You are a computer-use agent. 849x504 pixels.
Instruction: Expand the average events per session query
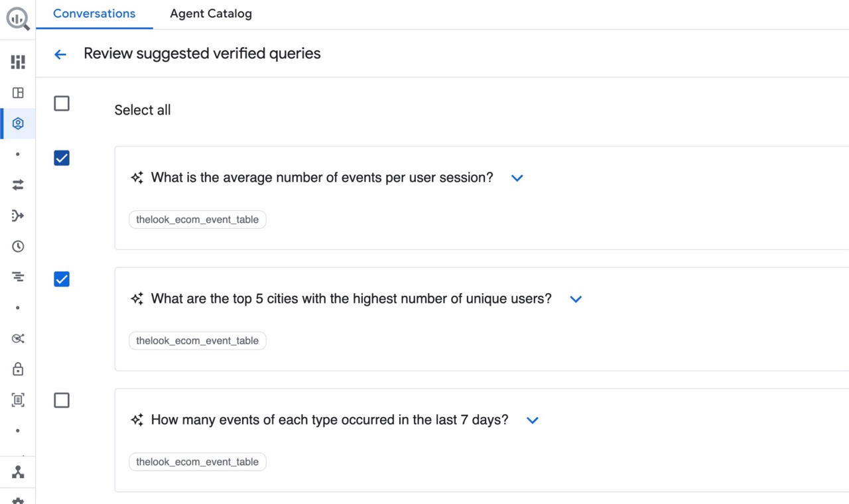[x=517, y=178]
